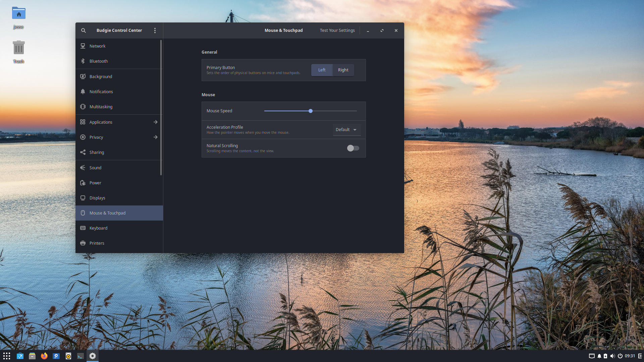The width and height of the screenshot is (644, 362).
Task: Open the Trash icon on desktop
Action: [18, 52]
